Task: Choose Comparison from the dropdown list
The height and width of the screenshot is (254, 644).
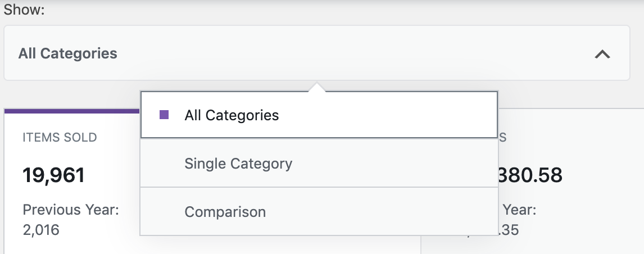Action: 225,212
